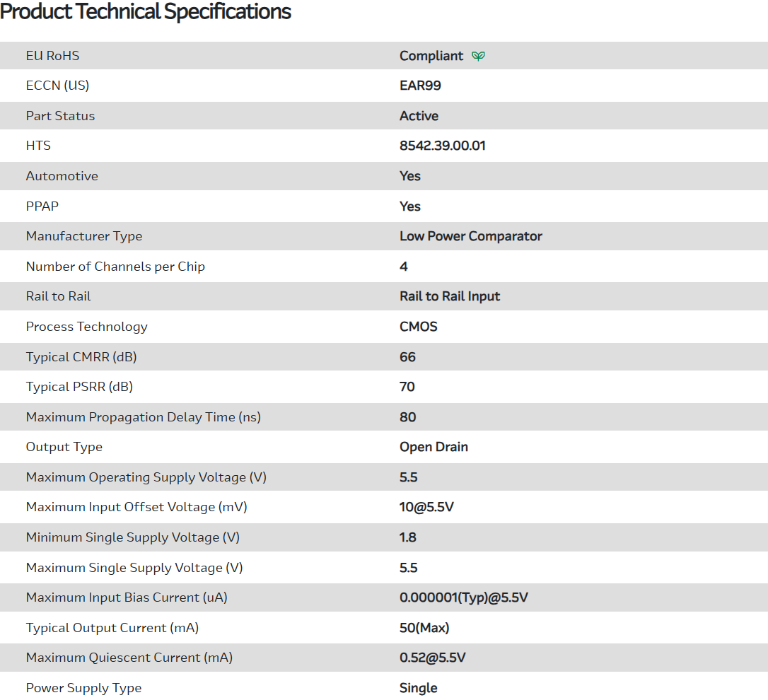Select the Output Type "Open Drain" value
768x700 pixels.
click(434, 447)
